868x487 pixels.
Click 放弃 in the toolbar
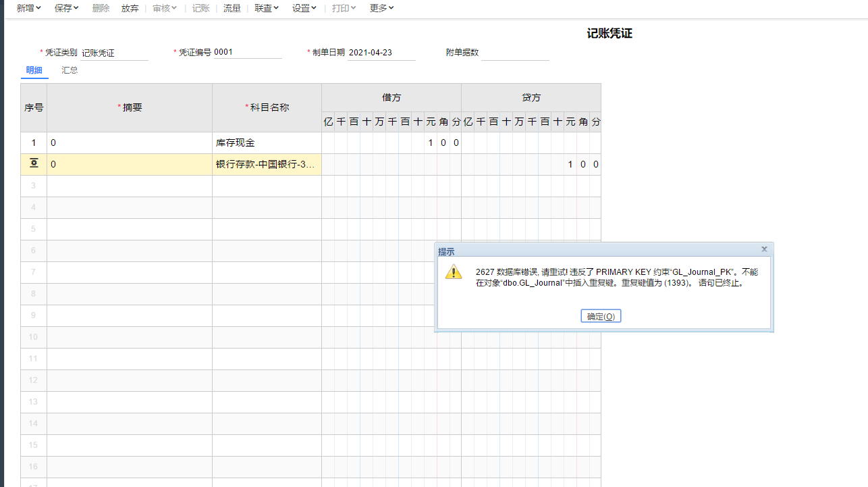(130, 8)
